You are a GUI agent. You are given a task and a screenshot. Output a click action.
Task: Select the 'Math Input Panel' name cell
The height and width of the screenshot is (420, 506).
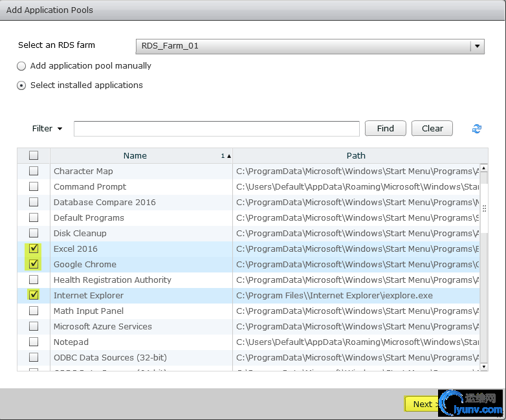(141, 311)
